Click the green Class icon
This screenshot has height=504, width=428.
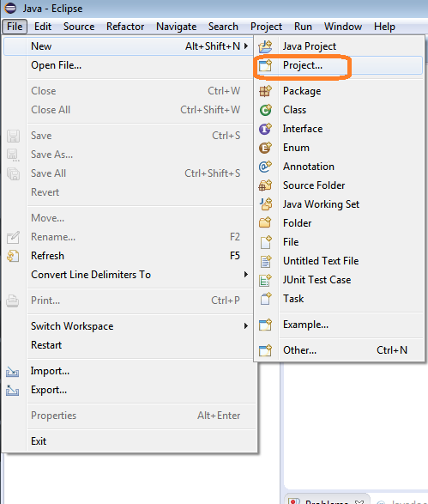point(265,110)
